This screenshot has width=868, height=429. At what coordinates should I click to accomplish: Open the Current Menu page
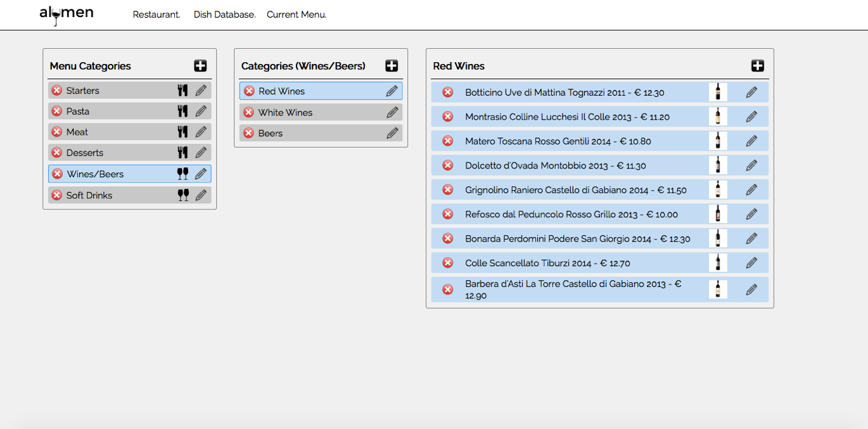click(x=297, y=15)
